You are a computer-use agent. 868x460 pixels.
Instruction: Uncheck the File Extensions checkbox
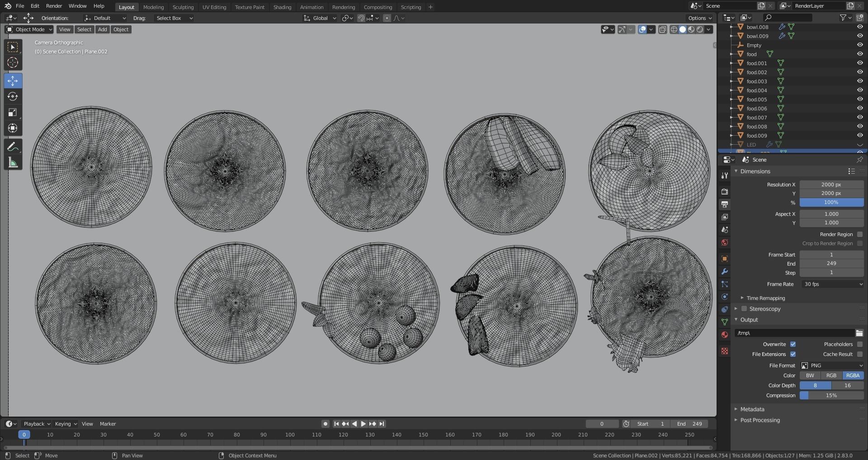793,354
